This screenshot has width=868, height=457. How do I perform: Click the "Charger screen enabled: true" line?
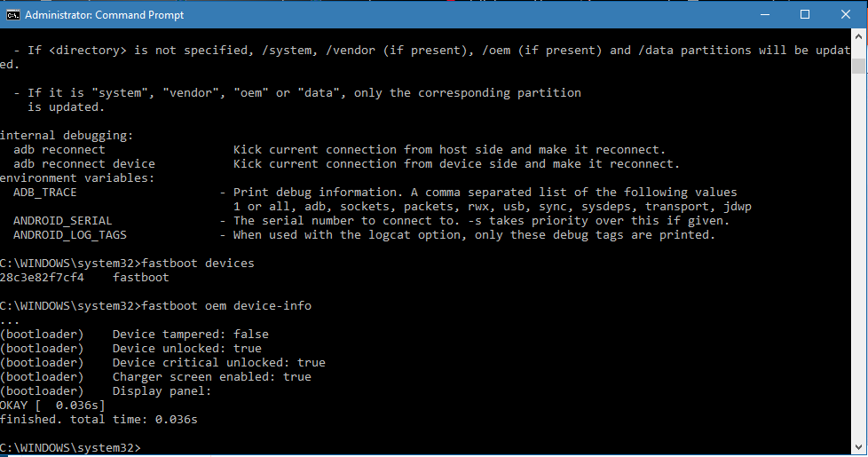tap(211, 377)
